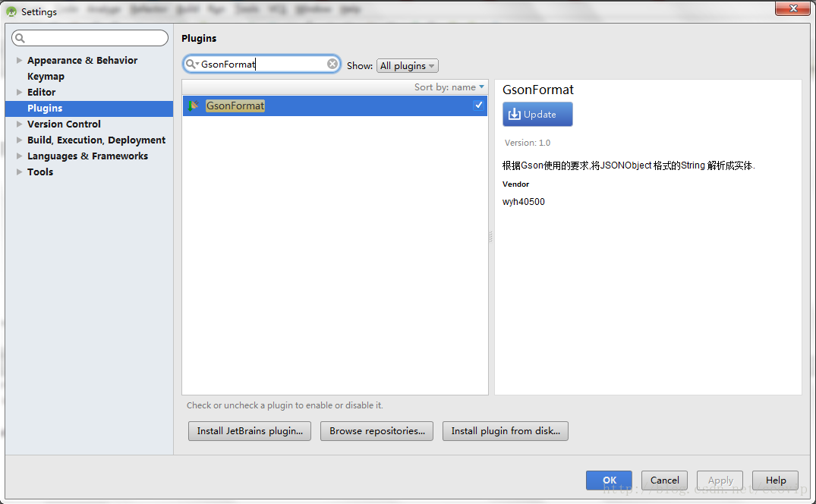Click the Android Studio icon in title bar

pos(11,11)
